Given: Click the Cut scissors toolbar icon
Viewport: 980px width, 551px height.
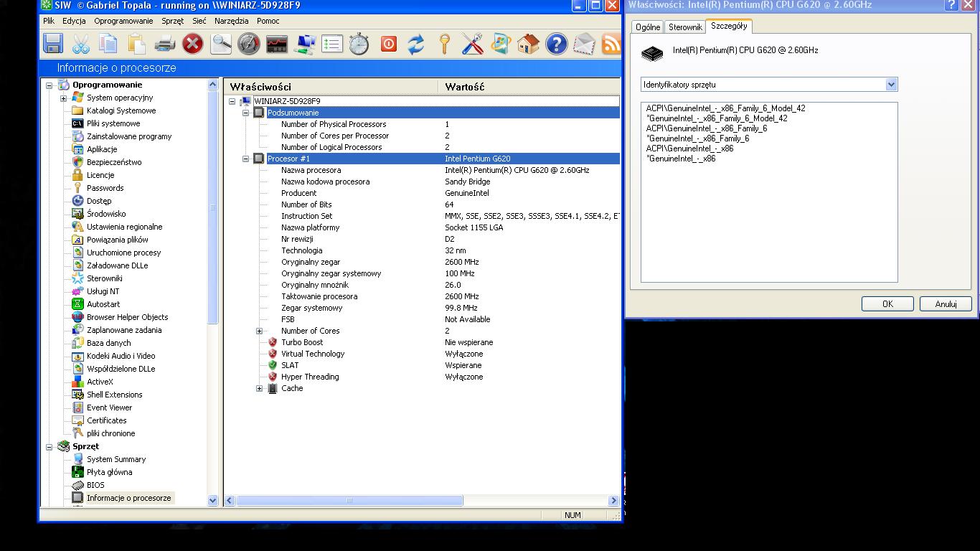Looking at the screenshot, I should coord(81,44).
